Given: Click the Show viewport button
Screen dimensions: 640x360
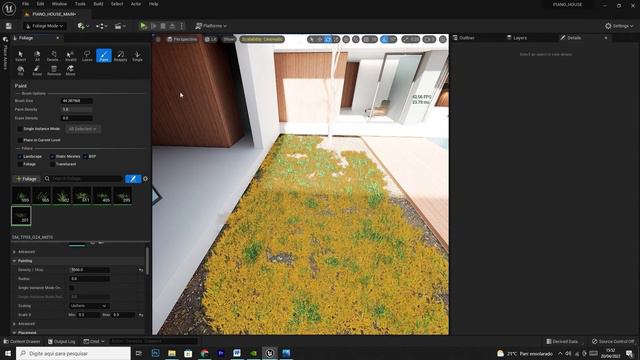Looking at the screenshot, I should (229, 39).
